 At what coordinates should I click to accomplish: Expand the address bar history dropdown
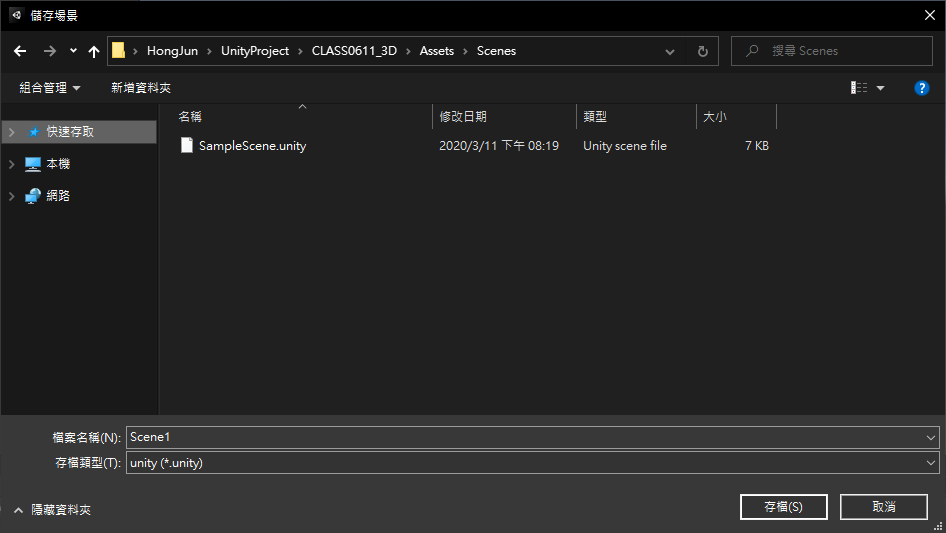point(670,51)
